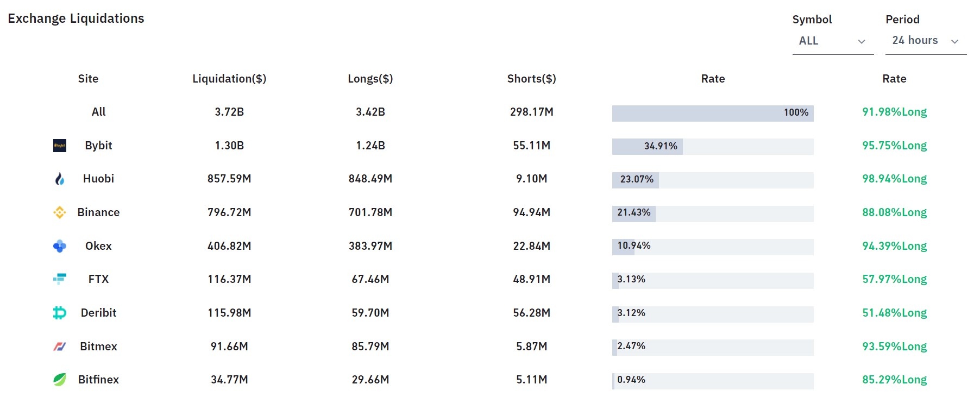Click the 91.98%Long rate in All row

pos(894,112)
